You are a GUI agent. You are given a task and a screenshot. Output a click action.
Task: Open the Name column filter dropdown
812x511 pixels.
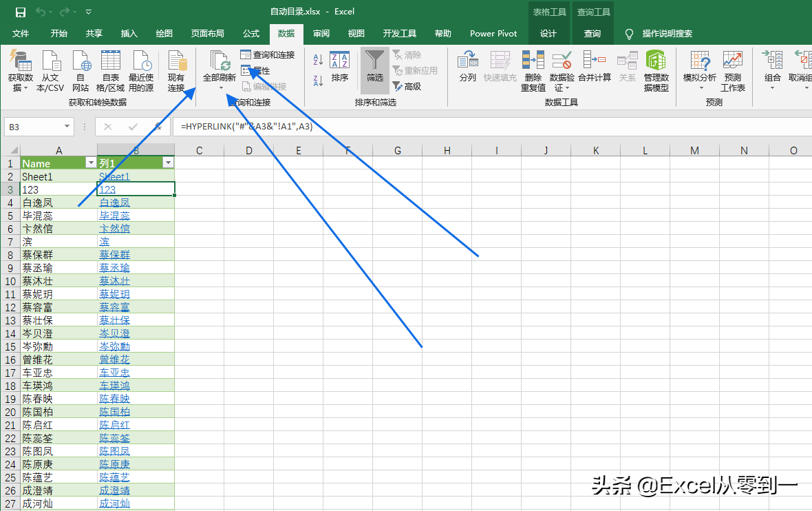pos(91,163)
